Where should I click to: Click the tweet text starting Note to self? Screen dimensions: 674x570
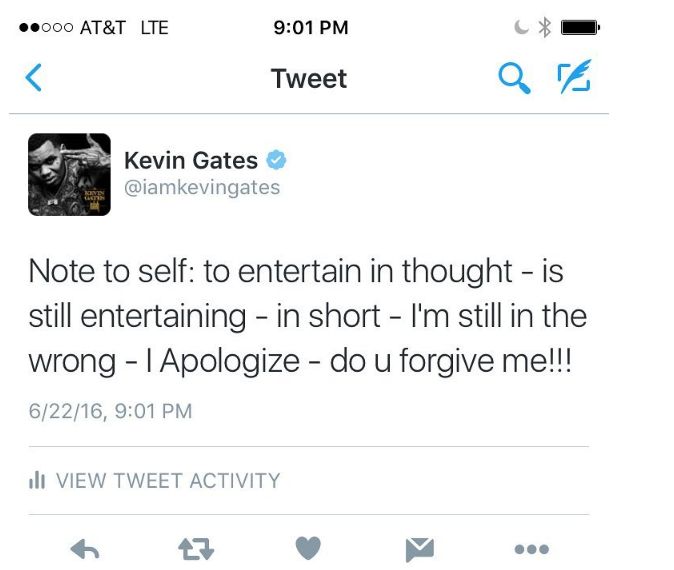click(x=308, y=316)
